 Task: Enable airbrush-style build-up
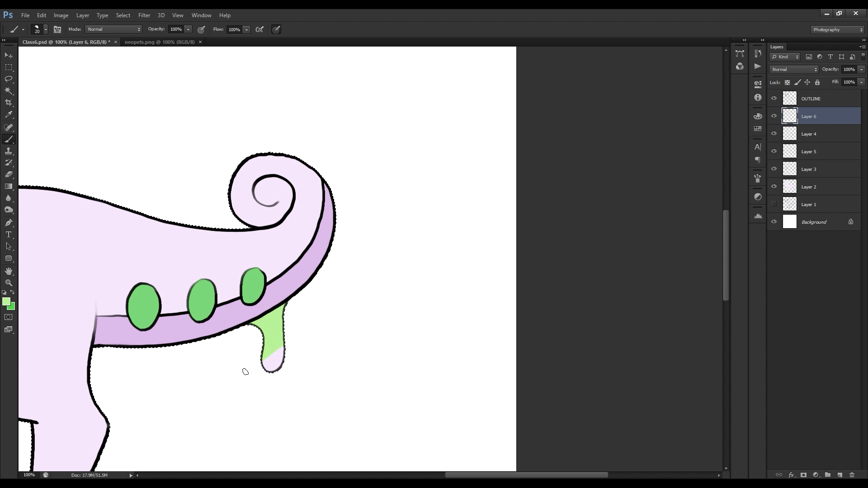[x=259, y=29]
